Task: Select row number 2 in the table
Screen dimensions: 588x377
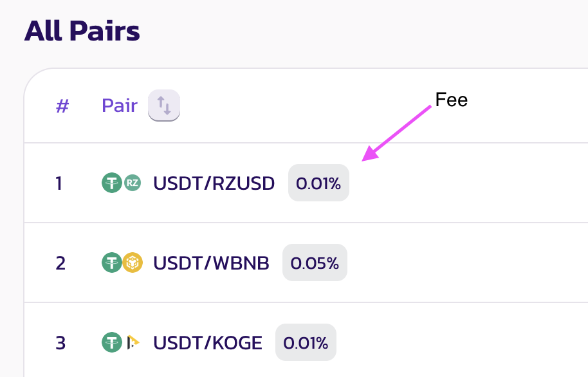Action: click(x=60, y=262)
